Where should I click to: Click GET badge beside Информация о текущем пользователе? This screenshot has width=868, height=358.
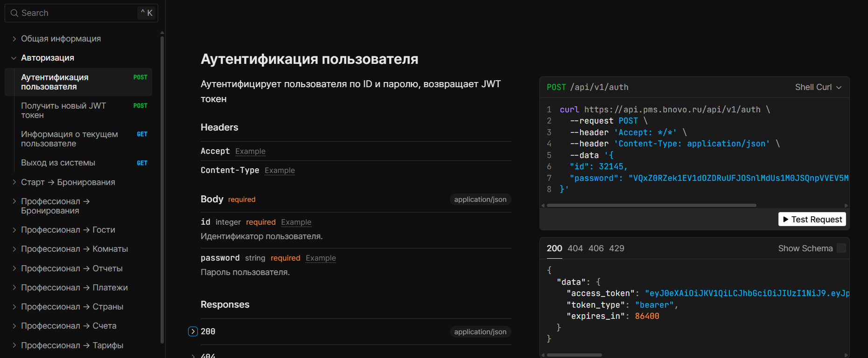(142, 134)
